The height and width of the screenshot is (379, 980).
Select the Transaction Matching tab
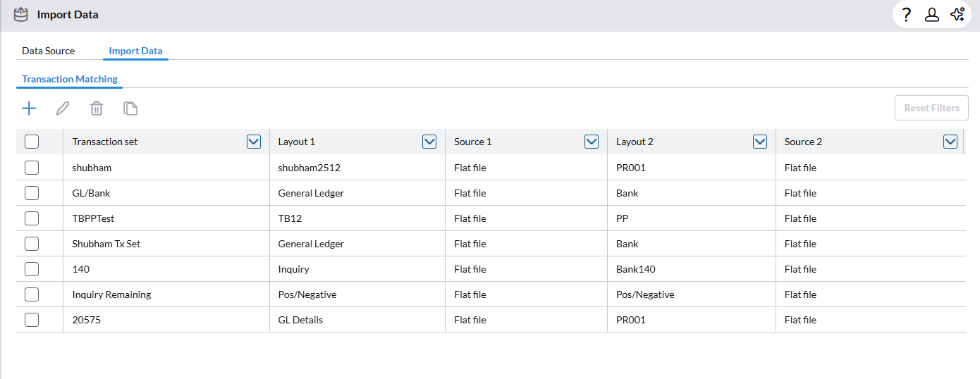coord(70,79)
